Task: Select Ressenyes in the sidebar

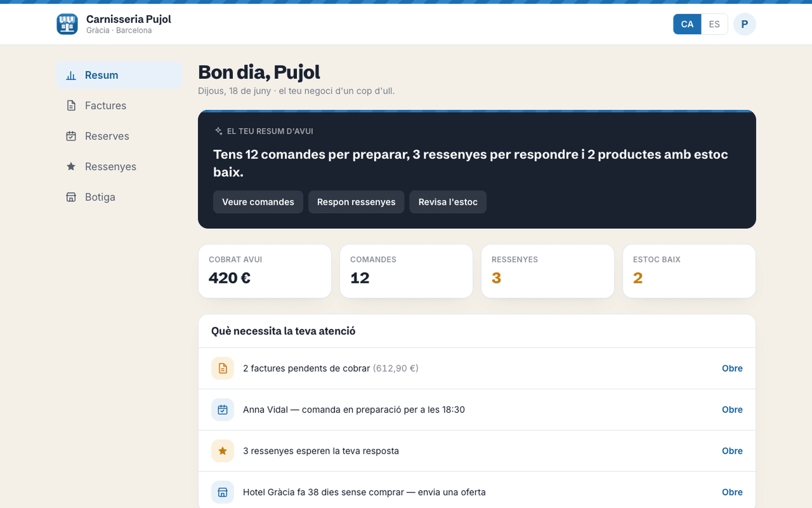Action: (x=119, y=167)
